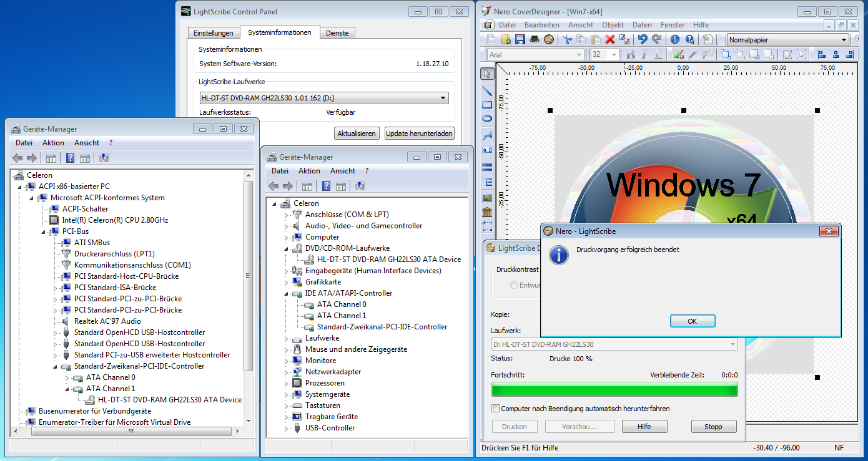The image size is (868, 461).
Task: Click the Open file icon in Nero toolbar
Action: click(x=506, y=39)
